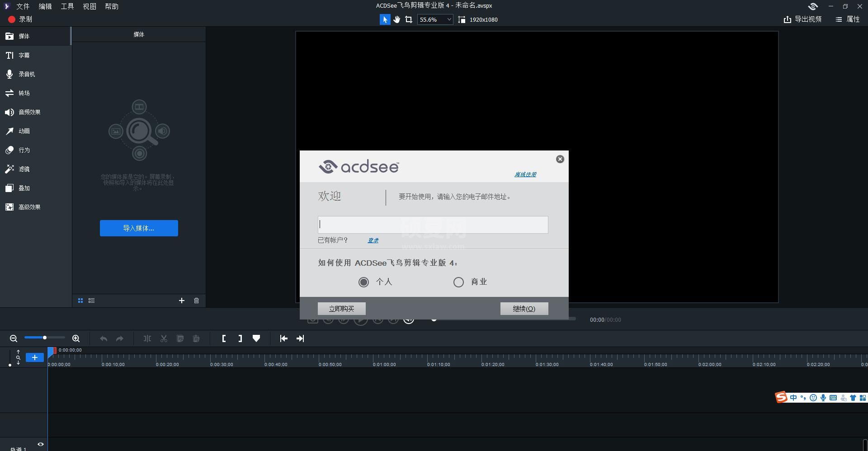Open the 媒体 panel in sidebar
The height and width of the screenshot is (451, 868).
coord(35,36)
